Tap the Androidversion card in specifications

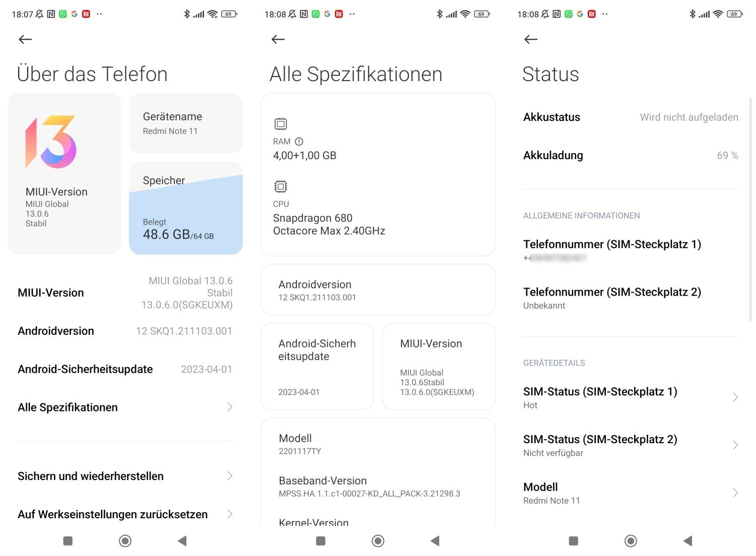click(377, 290)
